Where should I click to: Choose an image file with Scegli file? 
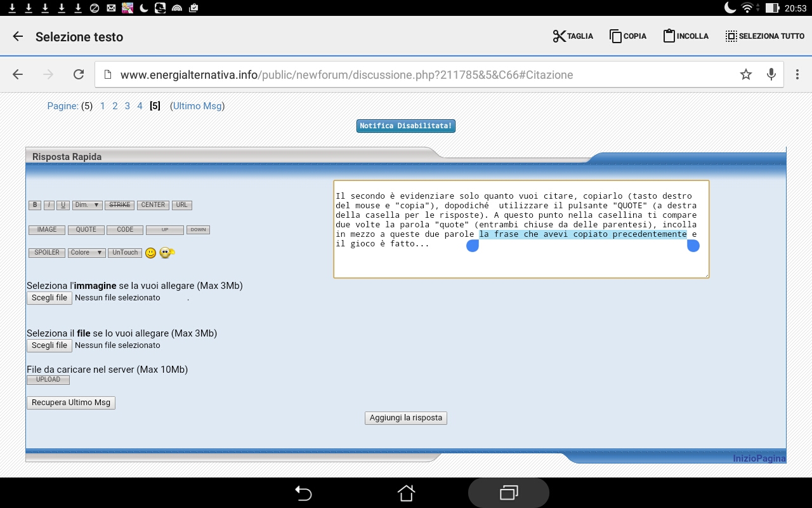[49, 298]
